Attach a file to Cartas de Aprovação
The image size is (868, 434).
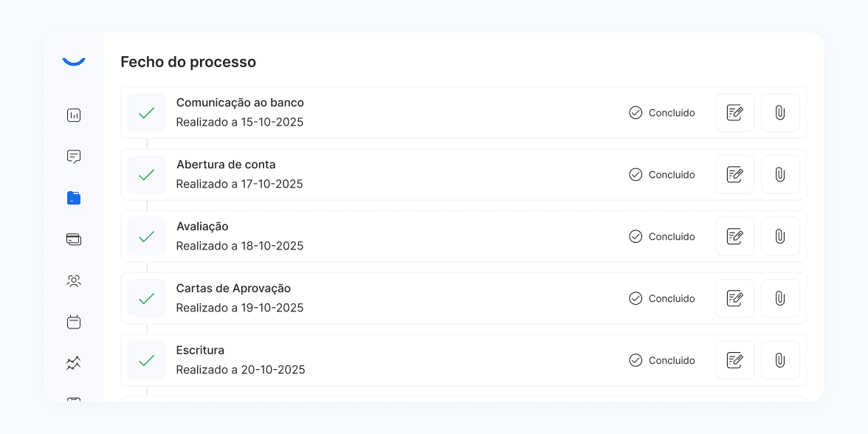click(x=780, y=298)
